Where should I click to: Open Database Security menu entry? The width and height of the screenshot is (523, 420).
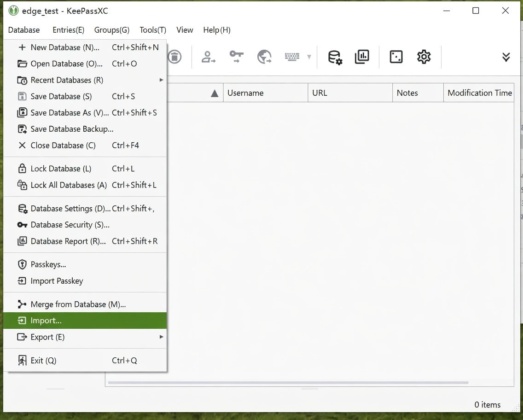[x=85, y=225]
